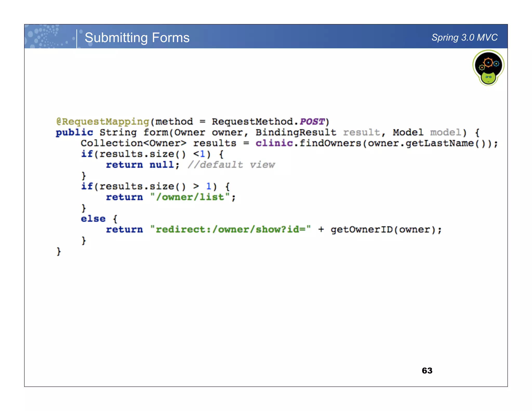Click the "/owner/list" string literal
Screen dimensions: 532x411
[x=190, y=197]
